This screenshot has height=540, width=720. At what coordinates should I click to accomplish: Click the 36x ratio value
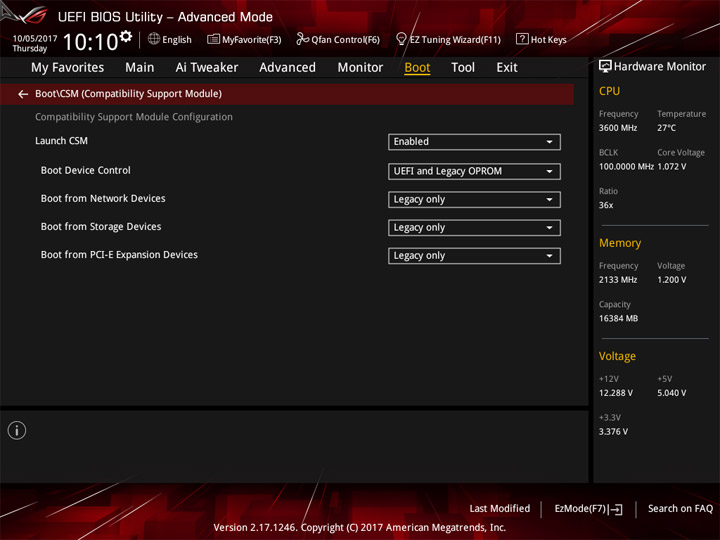[x=606, y=205]
